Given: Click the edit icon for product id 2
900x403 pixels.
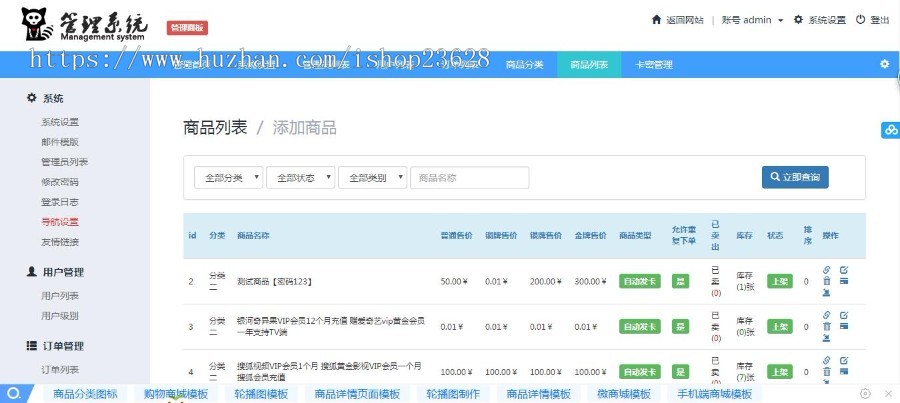Looking at the screenshot, I should [x=844, y=270].
